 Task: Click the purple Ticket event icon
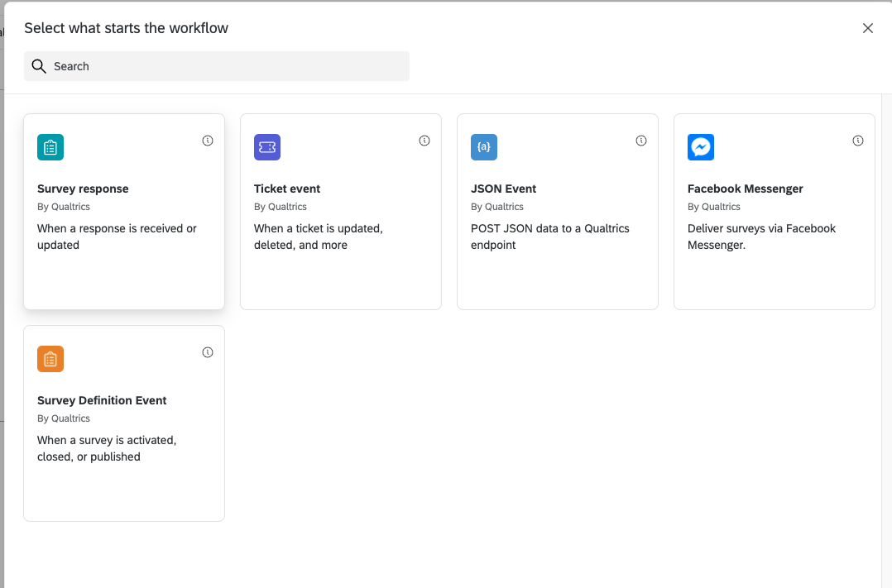267,147
